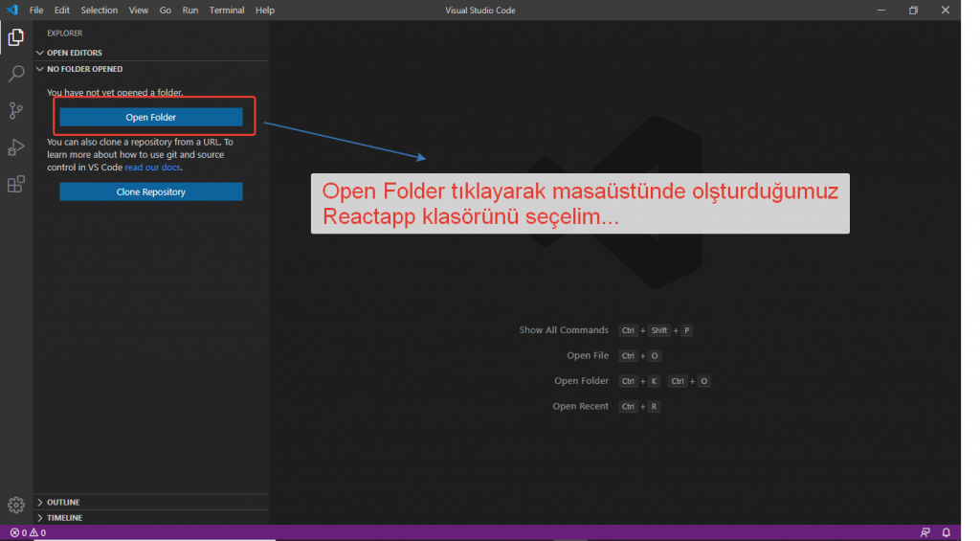This screenshot has width=980, height=541.
Task: Collapse the Open Editors section
Action: point(151,53)
